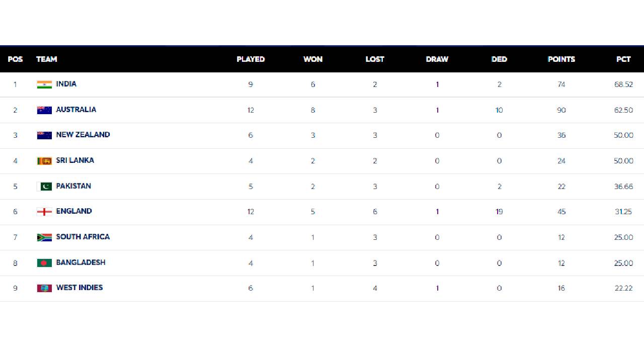Click the Sri Lanka flag icon
Viewport: 644px width, 362px height.
44,161
